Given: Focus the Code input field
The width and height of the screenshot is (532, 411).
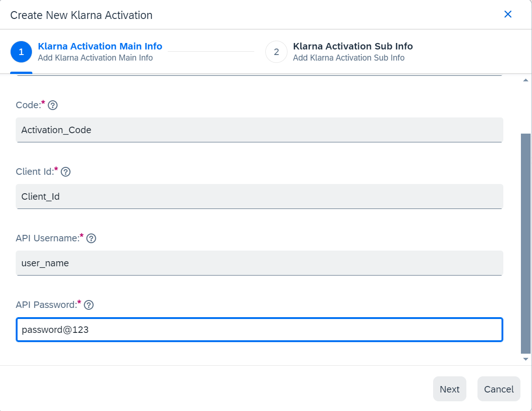Looking at the screenshot, I should [259, 130].
